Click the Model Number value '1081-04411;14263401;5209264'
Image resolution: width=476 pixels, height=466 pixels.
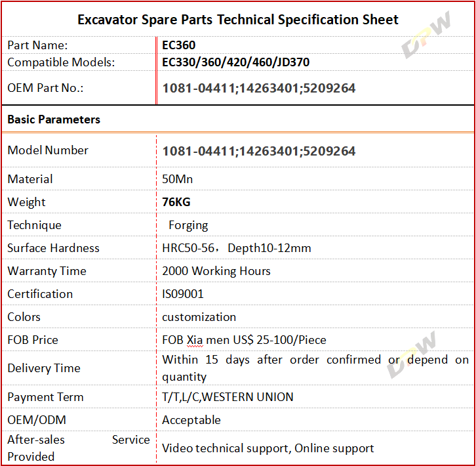point(259,152)
